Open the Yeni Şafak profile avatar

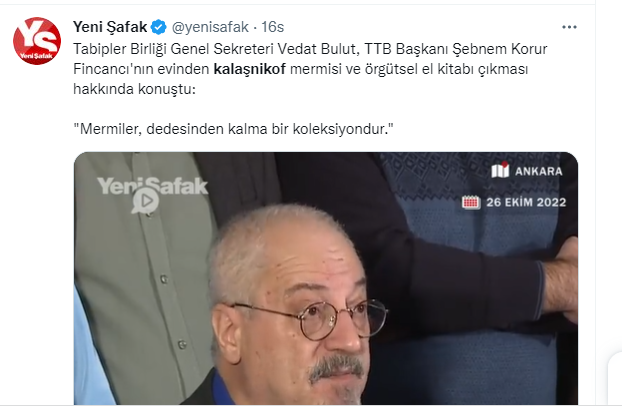pos(37,41)
